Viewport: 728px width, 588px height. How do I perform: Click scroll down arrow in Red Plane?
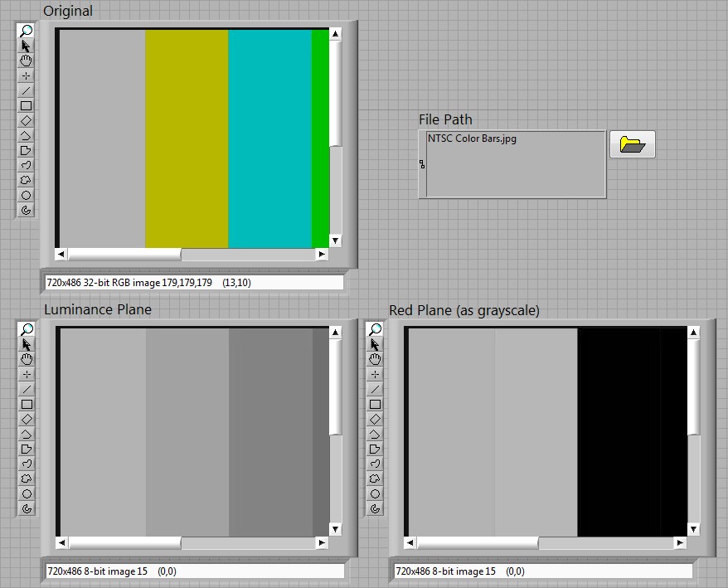coord(694,529)
